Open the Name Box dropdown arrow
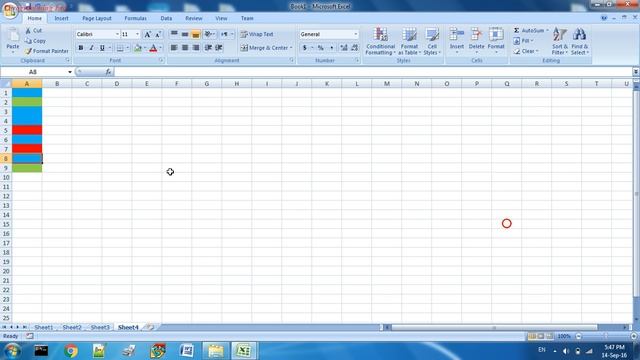Image resolution: width=640 pixels, height=360 pixels. click(x=70, y=72)
